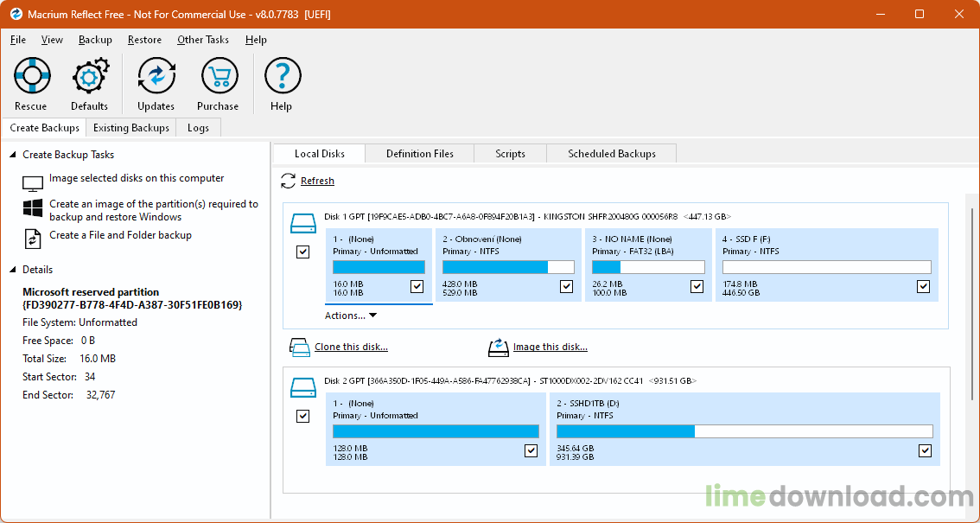Click the NO NAME partition usage bar
The height and width of the screenshot is (523, 980).
648,267
